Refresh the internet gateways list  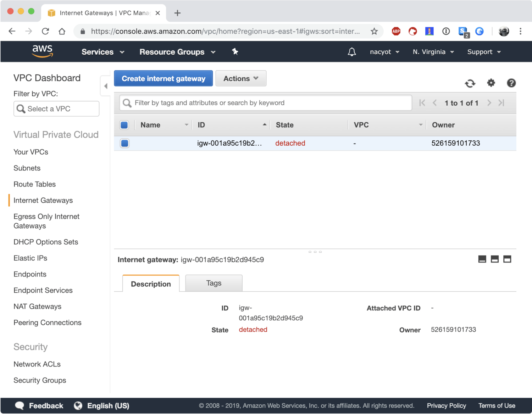(470, 83)
